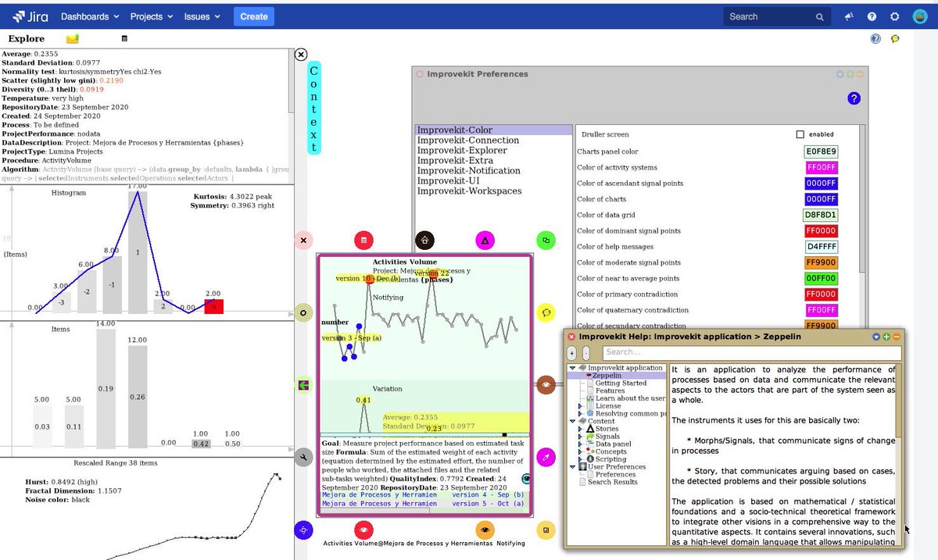Click the magenta eyedropper circle button
Screen dimensions: 938x560
[x=546, y=458]
